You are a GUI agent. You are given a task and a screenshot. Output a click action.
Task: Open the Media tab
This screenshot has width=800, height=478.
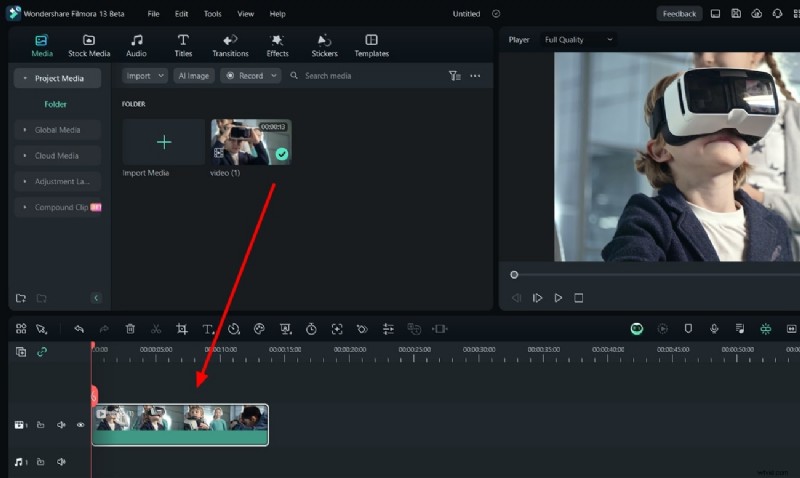41,45
